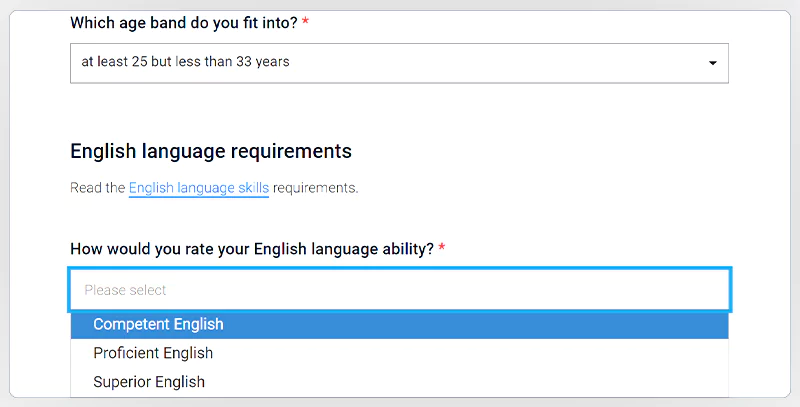Open the English language skills link
800x407 pixels.
[198, 187]
